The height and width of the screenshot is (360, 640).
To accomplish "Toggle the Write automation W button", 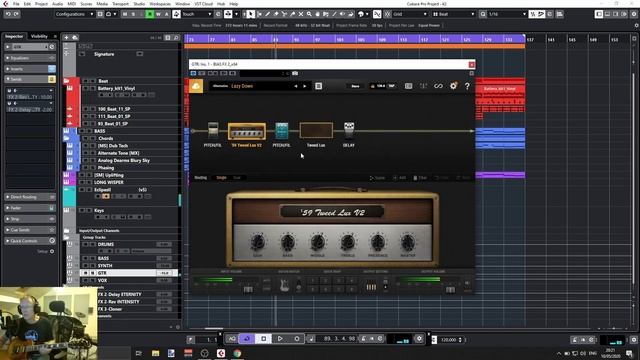I will click(x=158, y=14).
